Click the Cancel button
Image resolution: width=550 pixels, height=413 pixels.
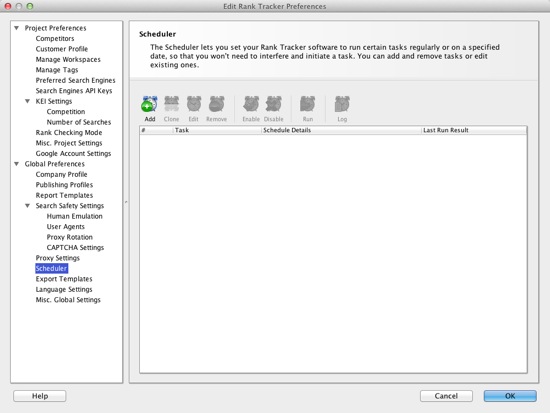click(x=446, y=396)
